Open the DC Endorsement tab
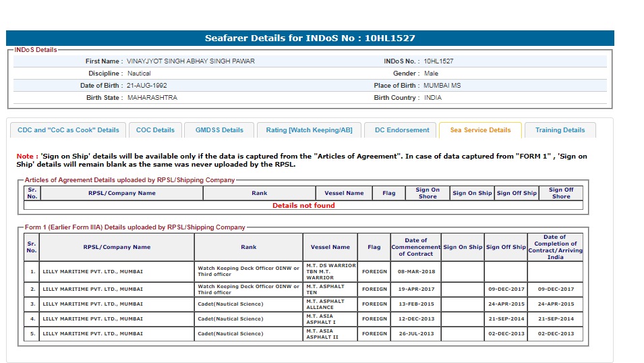The height and width of the screenshot is (363, 644). [402, 130]
